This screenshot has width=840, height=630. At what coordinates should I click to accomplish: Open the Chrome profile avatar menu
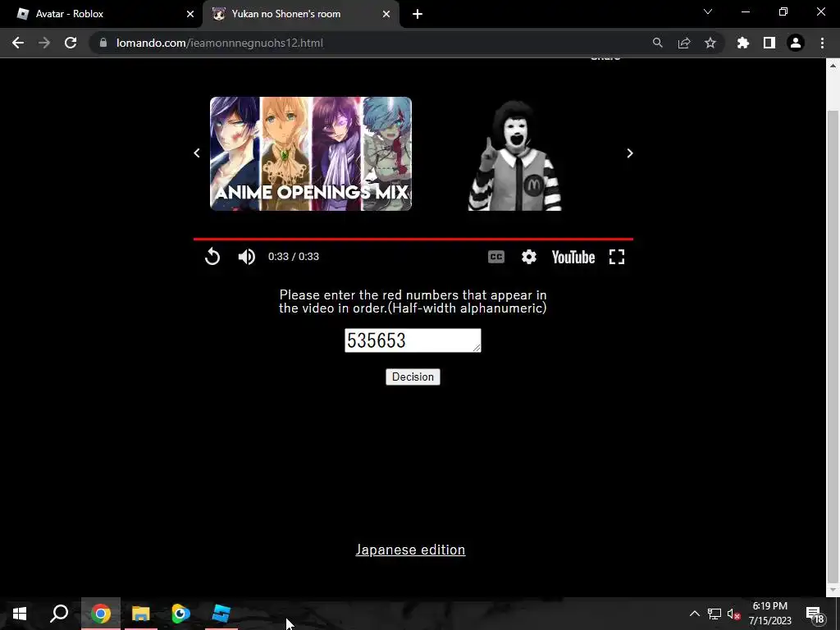[796, 43]
